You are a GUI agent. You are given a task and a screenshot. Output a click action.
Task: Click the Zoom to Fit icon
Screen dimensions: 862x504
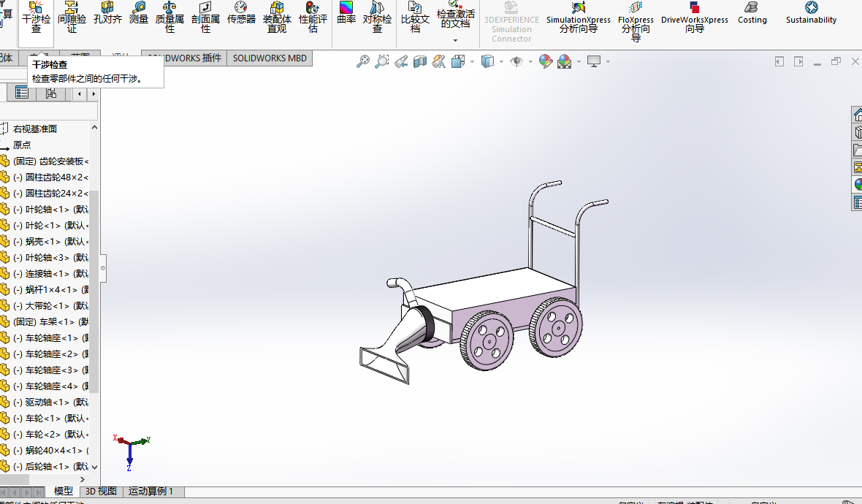[363, 61]
